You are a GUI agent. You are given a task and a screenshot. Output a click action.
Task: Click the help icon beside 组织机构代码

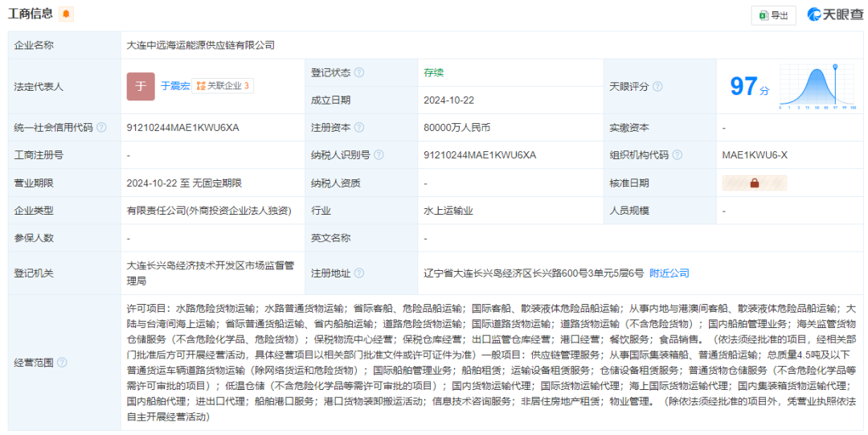click(x=677, y=155)
